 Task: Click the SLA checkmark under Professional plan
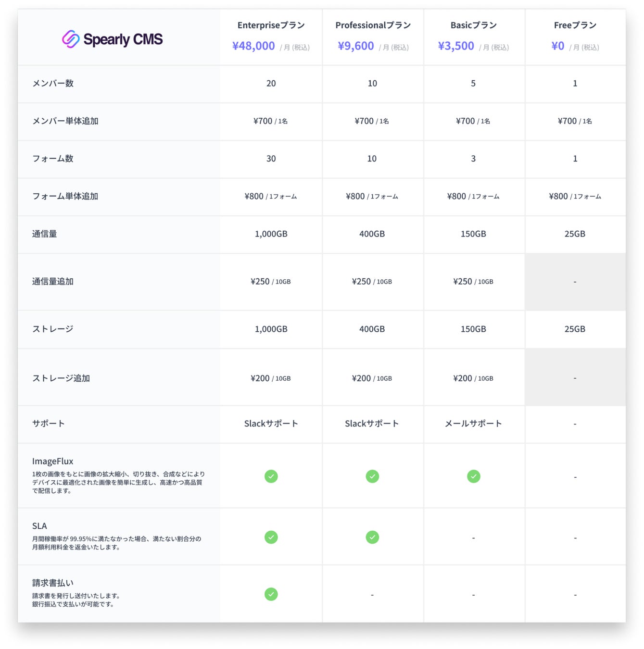point(372,537)
